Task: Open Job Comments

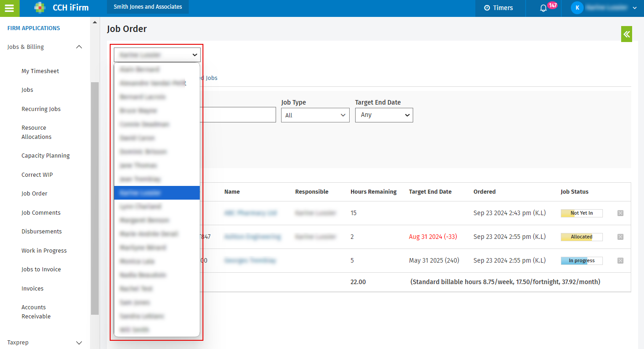Action: point(41,213)
